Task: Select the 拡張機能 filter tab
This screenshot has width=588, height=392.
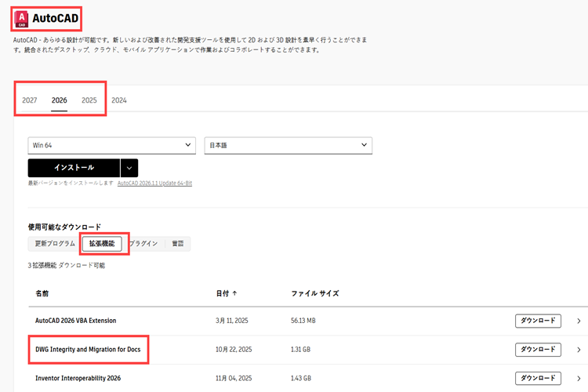Action: coord(102,244)
